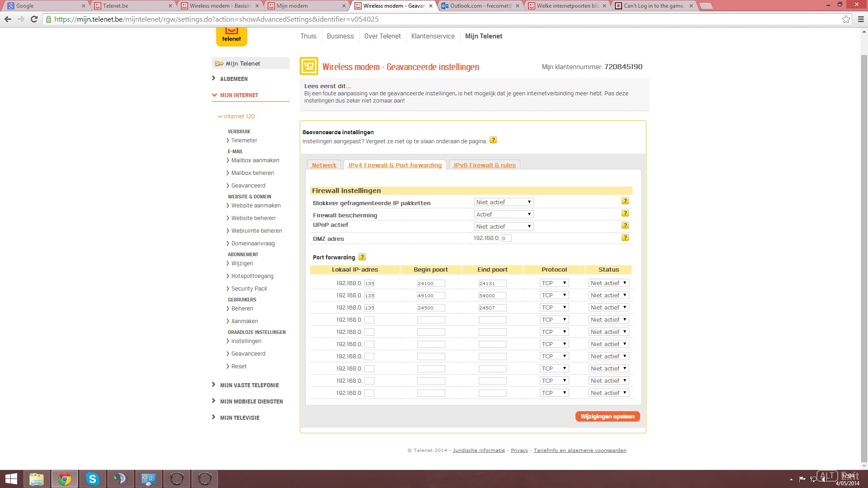Switch to Mijn modem browser tab
868x488 pixels.
[x=307, y=6]
